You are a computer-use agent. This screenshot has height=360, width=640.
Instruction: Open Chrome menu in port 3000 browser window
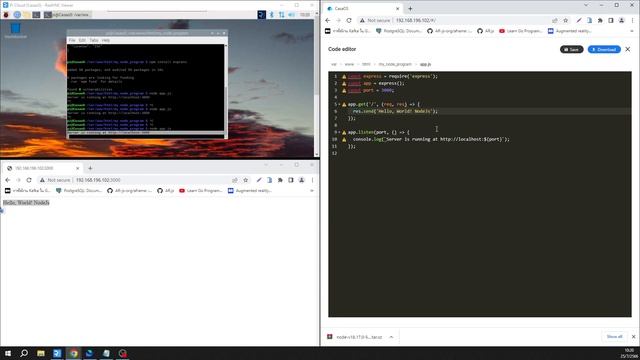[312, 180]
